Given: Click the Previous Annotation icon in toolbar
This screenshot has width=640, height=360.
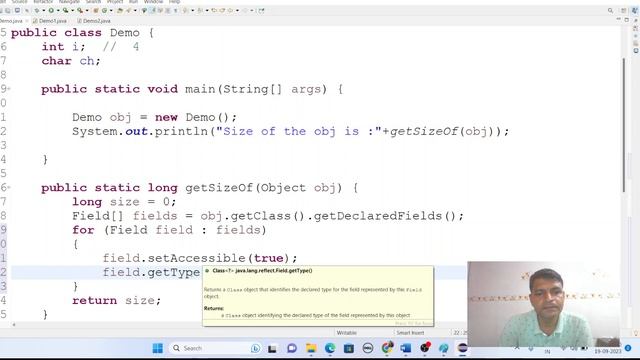Looking at the screenshot, I should (200, 10).
